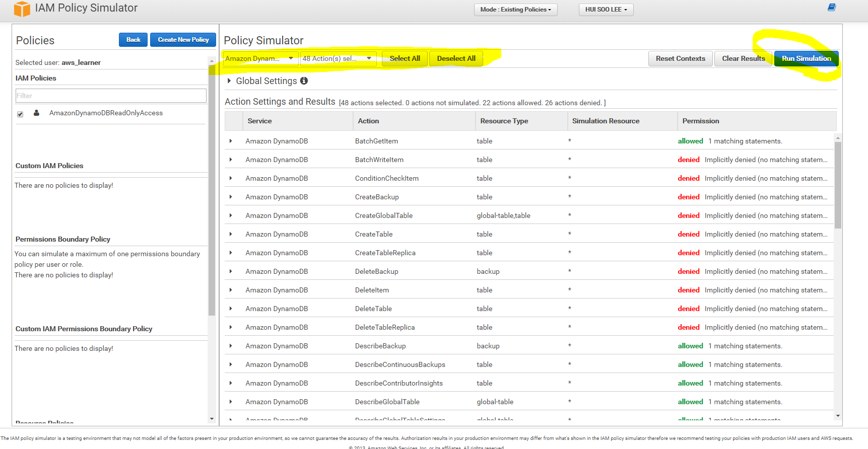The height and width of the screenshot is (449, 868).
Task: Toggle the AmazonDynamoDBReadOnlyAccess policy checkbox
Action: (x=20, y=114)
